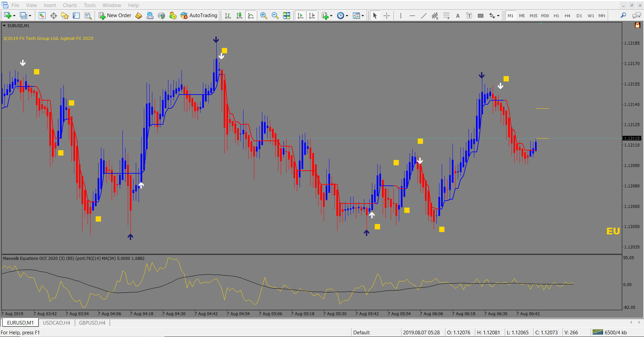Open the Strategy Tester magnifier icon

(x=88, y=15)
